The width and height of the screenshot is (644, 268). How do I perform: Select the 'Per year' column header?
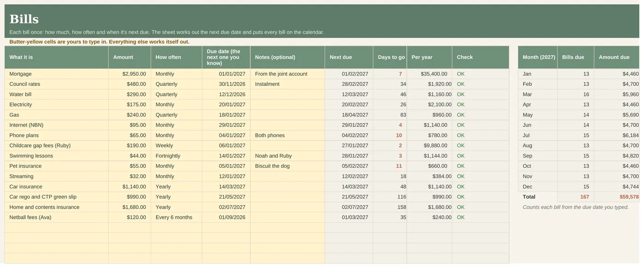click(x=429, y=57)
